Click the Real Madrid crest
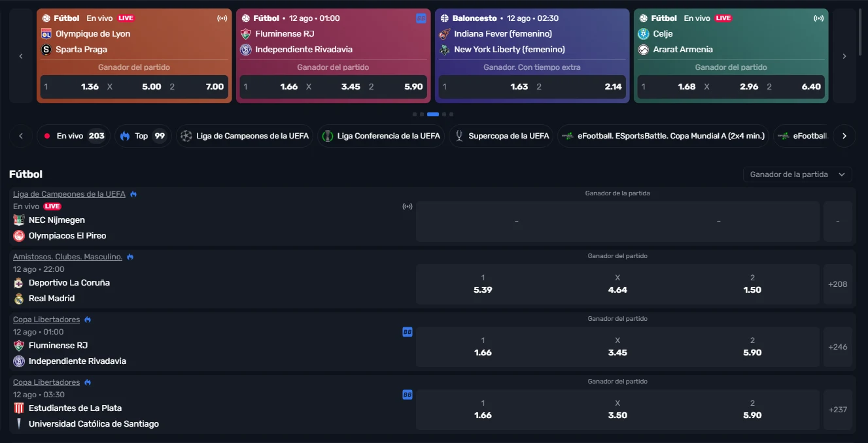868x443 pixels. [19, 299]
